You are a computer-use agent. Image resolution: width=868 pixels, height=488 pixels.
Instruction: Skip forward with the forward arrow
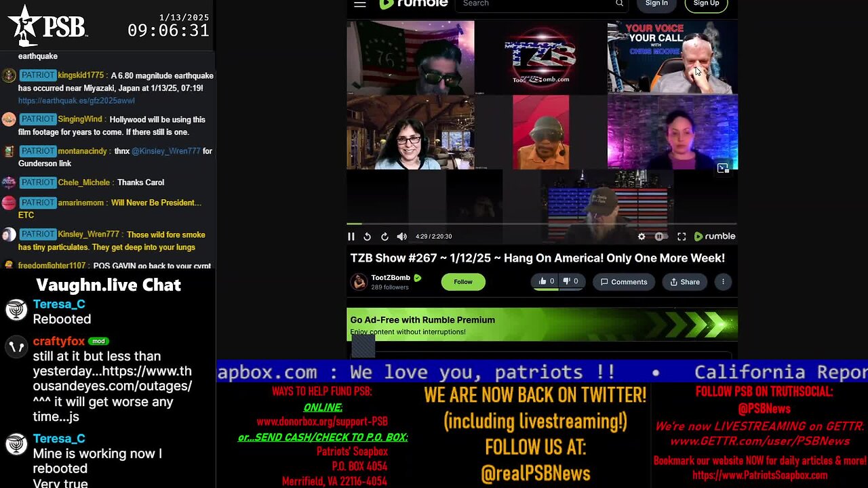[x=384, y=237]
